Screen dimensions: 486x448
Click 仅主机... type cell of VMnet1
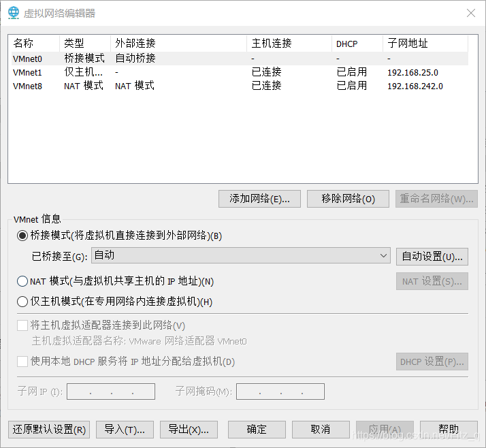(83, 72)
